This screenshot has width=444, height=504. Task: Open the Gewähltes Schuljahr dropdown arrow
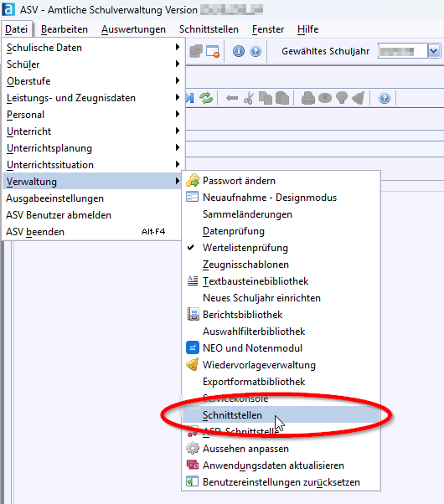tap(434, 51)
